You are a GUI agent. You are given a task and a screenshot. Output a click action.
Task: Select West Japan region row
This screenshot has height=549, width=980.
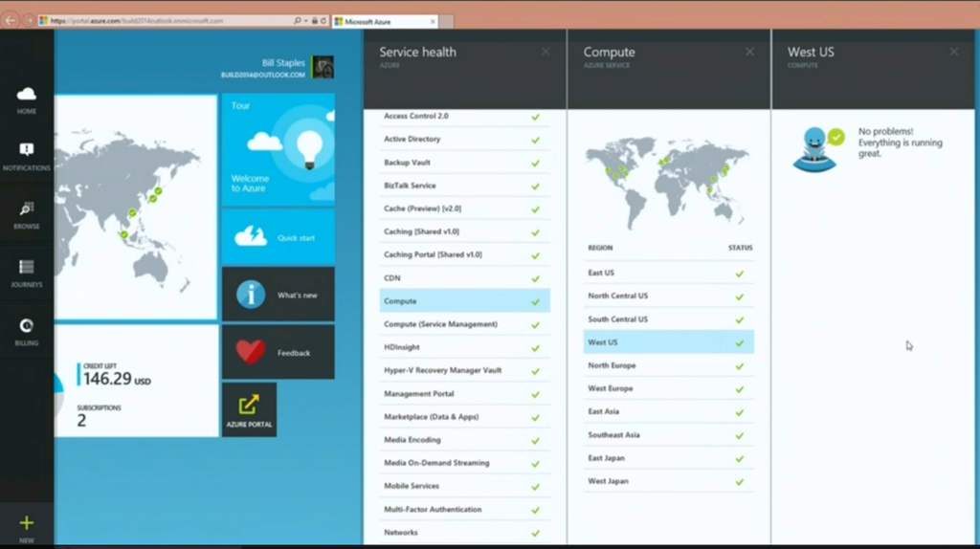[x=668, y=481]
